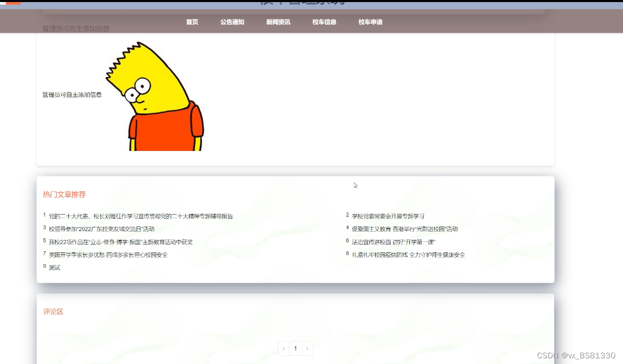Open the 测试 article link
The height and width of the screenshot is (364, 623).
(54, 268)
